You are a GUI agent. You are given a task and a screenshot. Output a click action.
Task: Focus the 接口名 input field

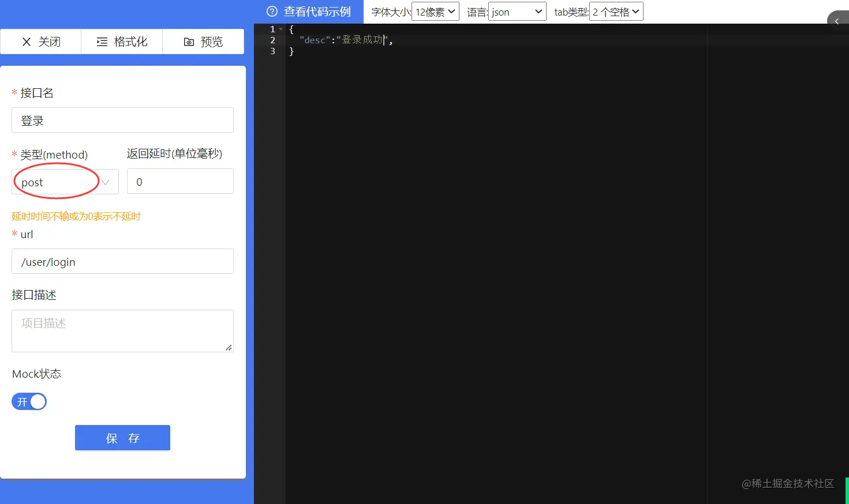[122, 120]
